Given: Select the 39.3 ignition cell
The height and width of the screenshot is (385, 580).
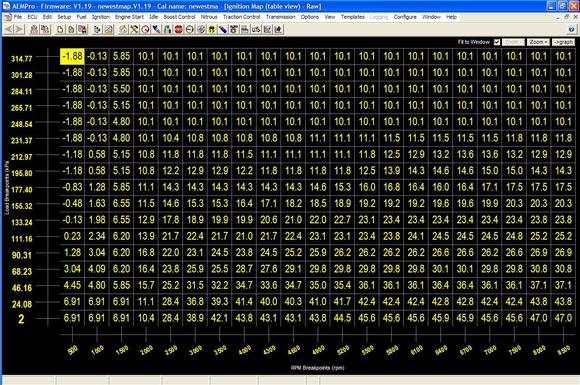Looking at the screenshot, I should coord(220,301).
